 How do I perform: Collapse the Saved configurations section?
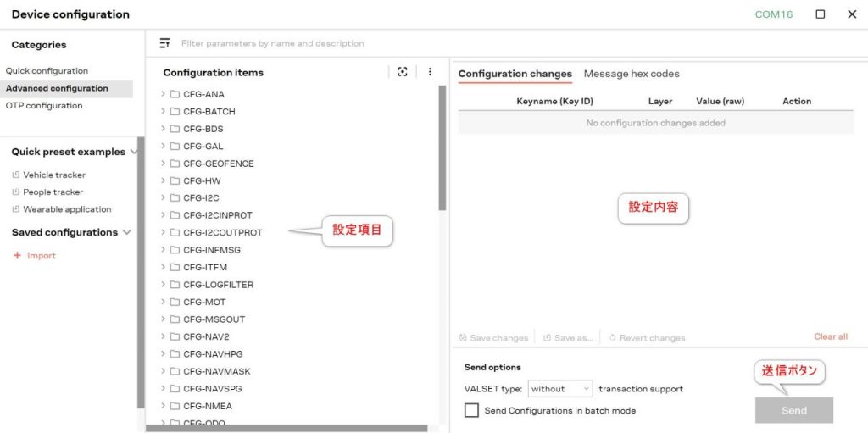tap(127, 232)
